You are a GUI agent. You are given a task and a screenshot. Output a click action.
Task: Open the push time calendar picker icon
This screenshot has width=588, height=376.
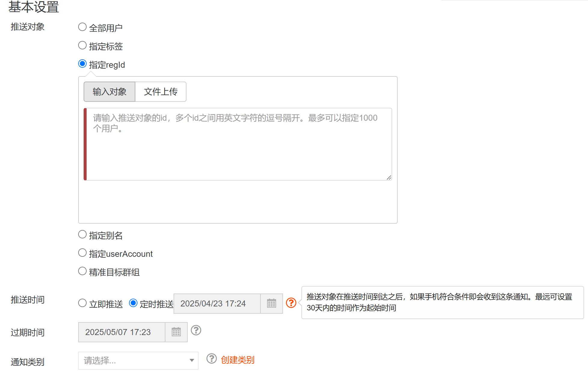coord(271,303)
